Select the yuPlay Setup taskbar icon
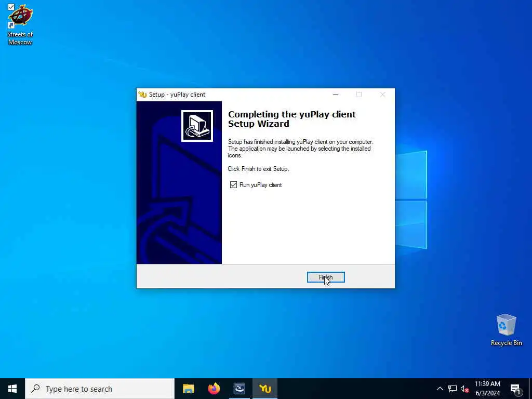Viewport: 532px width, 399px height. click(x=265, y=389)
